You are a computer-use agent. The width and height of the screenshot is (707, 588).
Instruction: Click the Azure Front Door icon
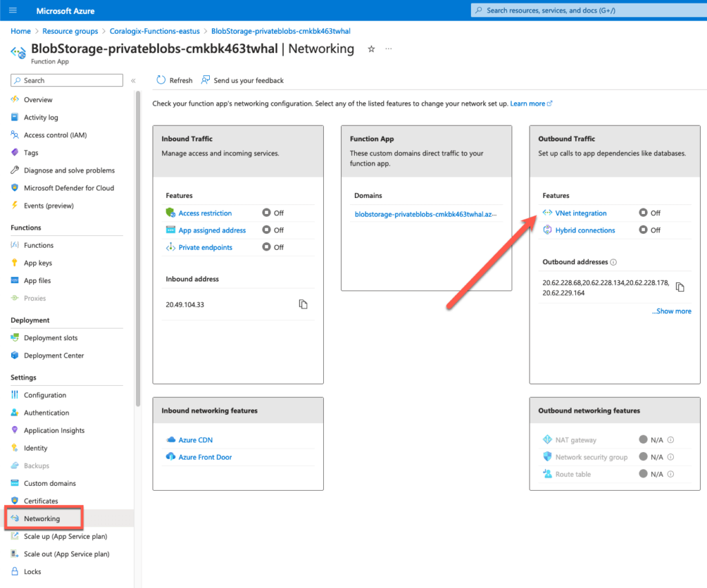[x=171, y=457]
